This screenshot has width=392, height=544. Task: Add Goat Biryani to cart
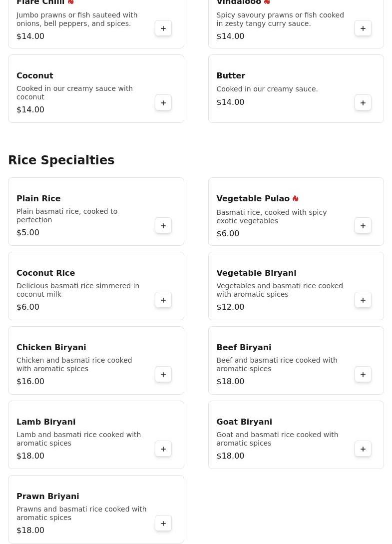point(363,449)
